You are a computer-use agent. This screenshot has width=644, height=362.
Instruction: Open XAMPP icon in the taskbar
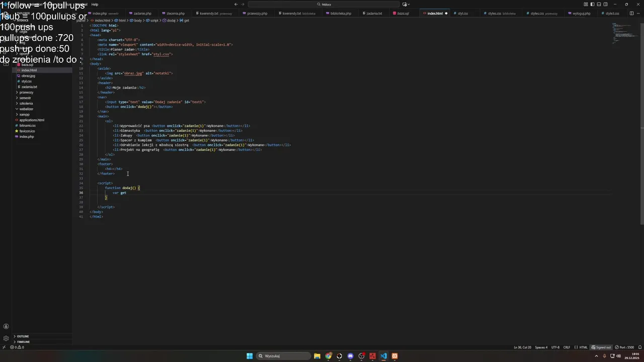tap(394, 356)
